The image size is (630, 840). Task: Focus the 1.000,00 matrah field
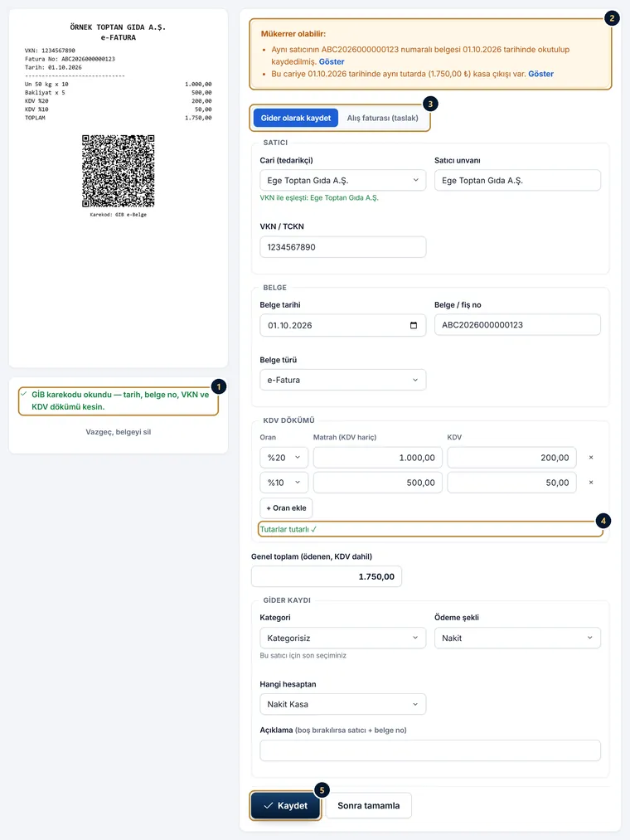378,458
